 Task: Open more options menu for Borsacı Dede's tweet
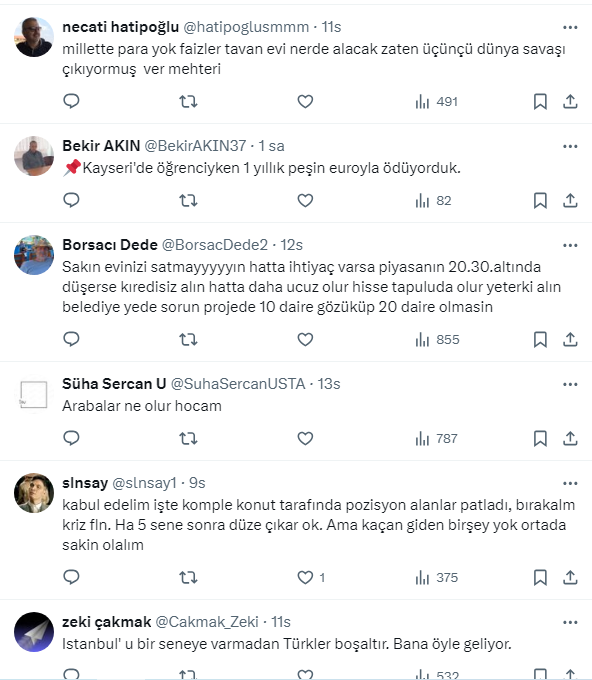coord(570,245)
